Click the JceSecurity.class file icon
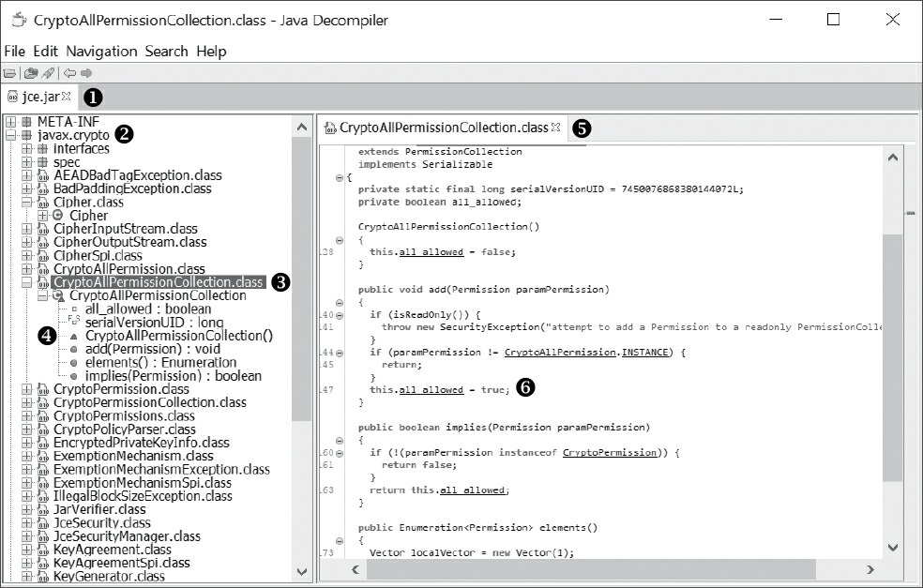The image size is (923, 588). (x=43, y=523)
